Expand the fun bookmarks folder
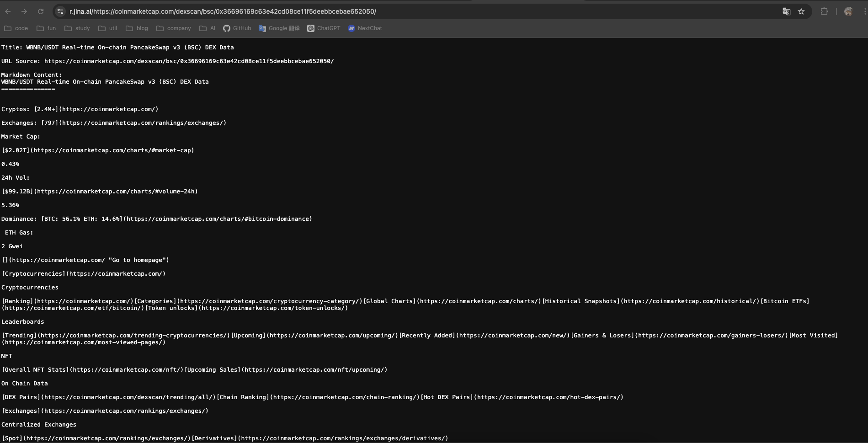868x443 pixels. click(x=46, y=28)
